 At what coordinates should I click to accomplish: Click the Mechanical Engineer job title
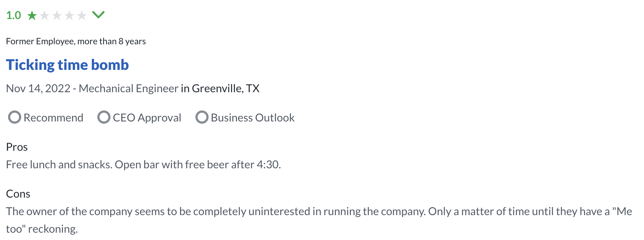[x=128, y=89]
